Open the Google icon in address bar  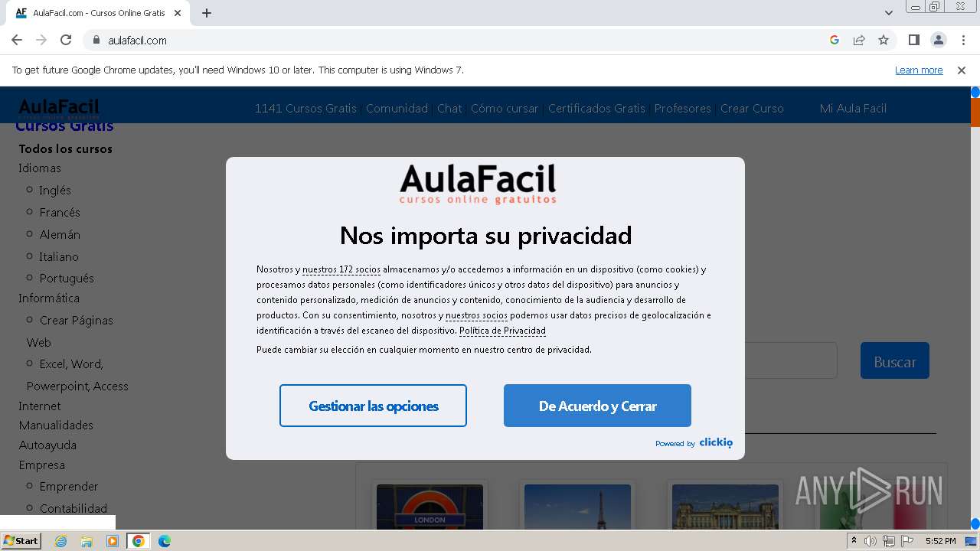click(835, 40)
